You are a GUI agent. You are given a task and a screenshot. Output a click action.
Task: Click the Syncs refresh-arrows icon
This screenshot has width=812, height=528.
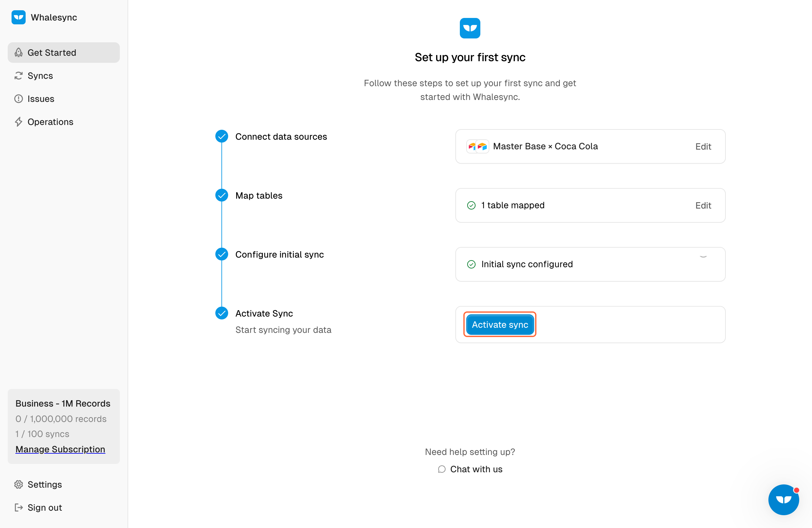pyautogui.click(x=18, y=76)
